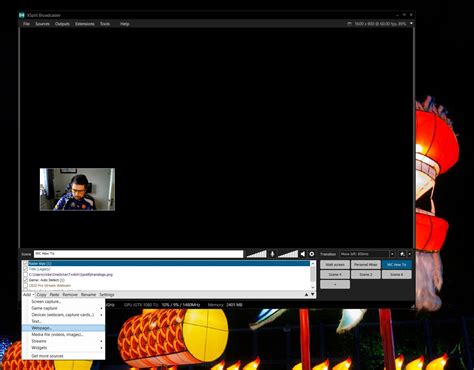
Task: Open the Extensions menu
Action: (85, 24)
